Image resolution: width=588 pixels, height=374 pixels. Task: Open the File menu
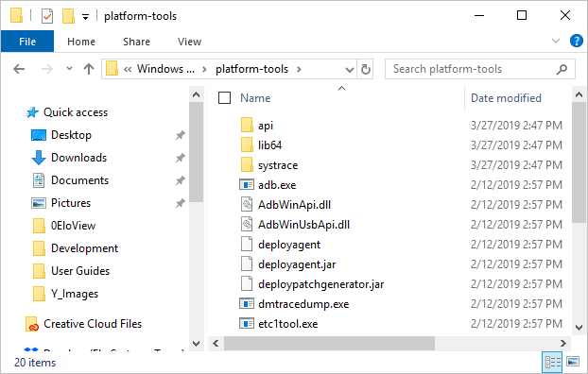27,42
